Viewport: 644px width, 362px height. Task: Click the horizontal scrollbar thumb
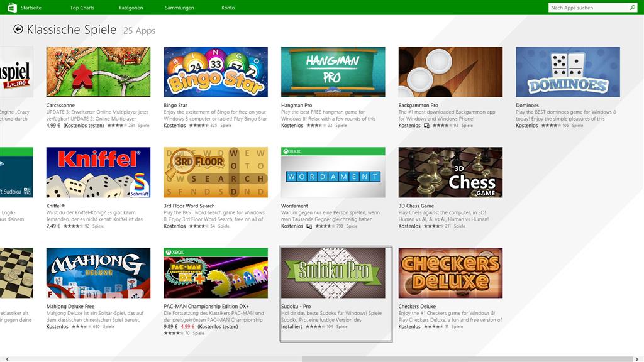pos(467,359)
